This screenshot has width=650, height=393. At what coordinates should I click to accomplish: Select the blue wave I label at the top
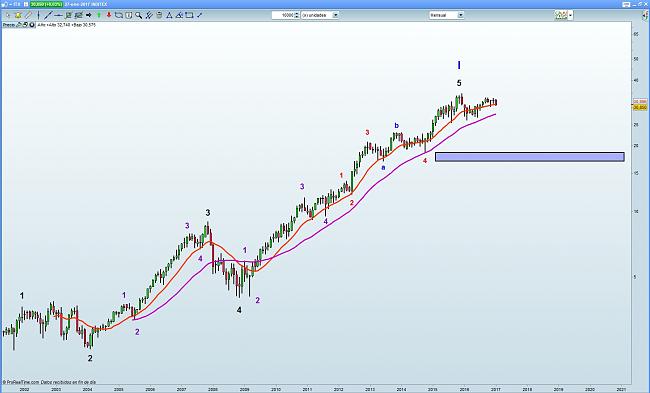coord(459,65)
